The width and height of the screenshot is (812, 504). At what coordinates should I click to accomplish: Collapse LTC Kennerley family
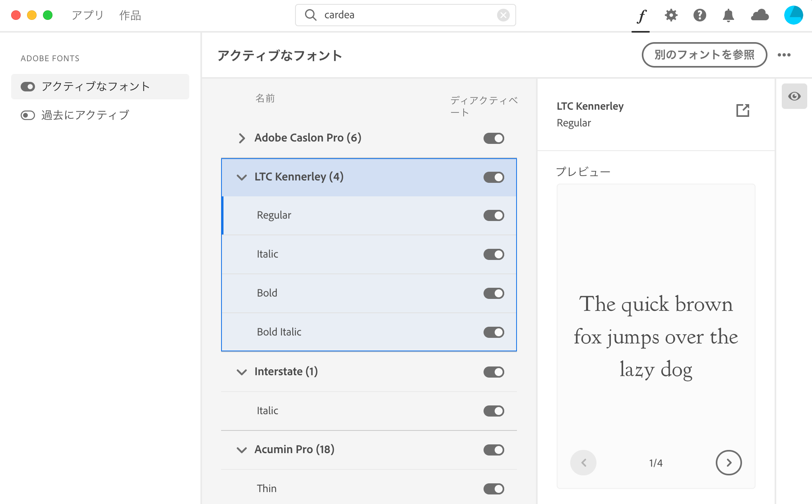(241, 177)
